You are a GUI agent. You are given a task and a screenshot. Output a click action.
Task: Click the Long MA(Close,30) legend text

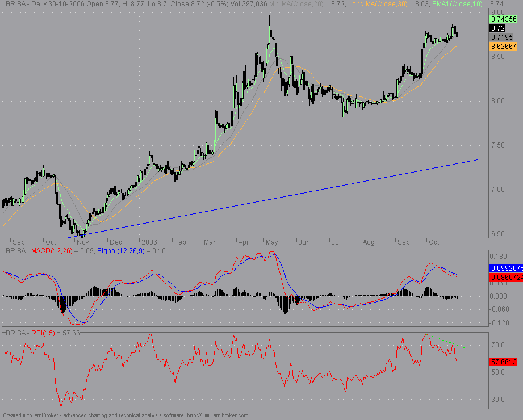point(378,4)
